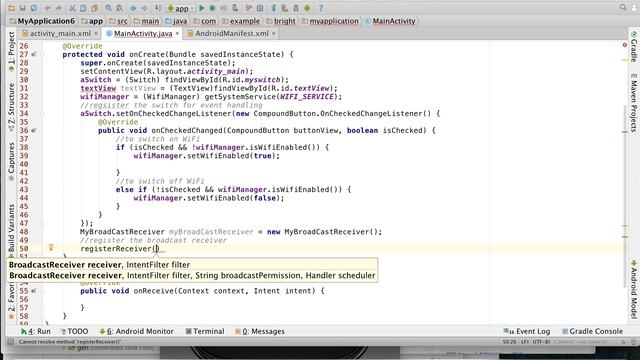The image size is (640, 360).
Task: Open Find with the magnifier toolbar icon
Action: click(x=108, y=8)
